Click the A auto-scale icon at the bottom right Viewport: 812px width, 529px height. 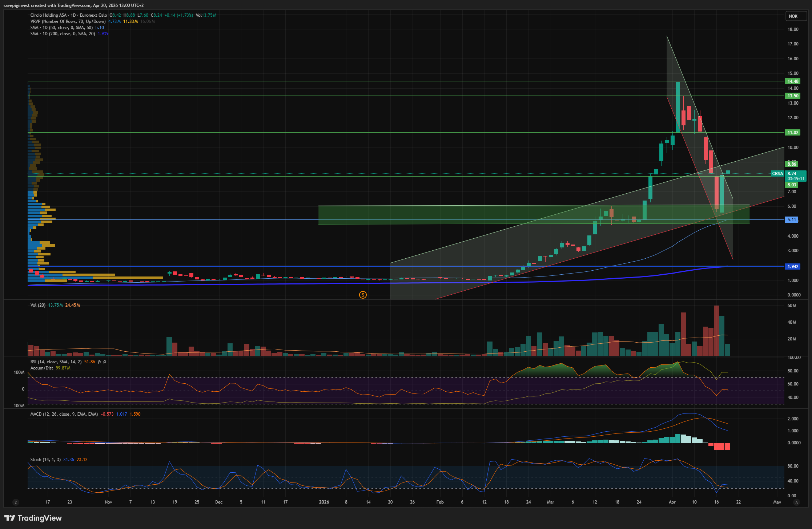click(x=796, y=502)
